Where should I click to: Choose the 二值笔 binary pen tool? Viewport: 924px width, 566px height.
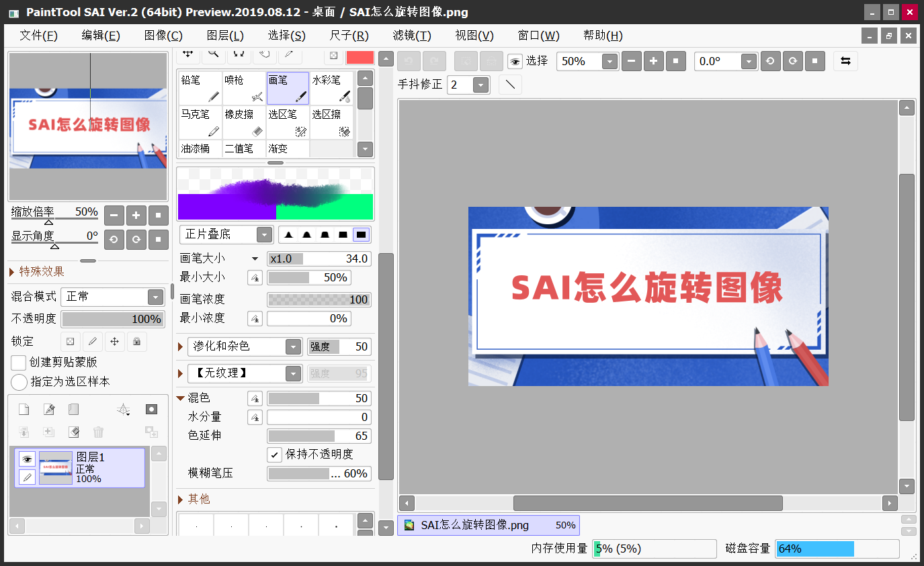click(x=244, y=148)
